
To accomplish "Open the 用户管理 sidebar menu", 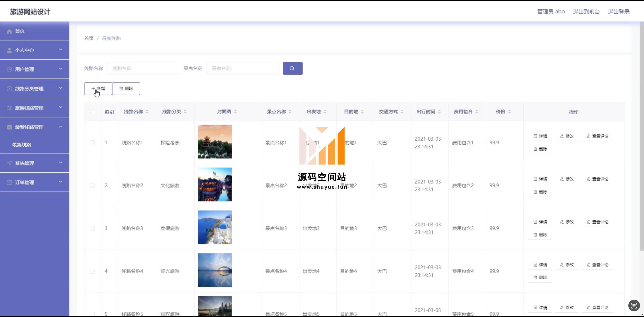I will point(34,69).
